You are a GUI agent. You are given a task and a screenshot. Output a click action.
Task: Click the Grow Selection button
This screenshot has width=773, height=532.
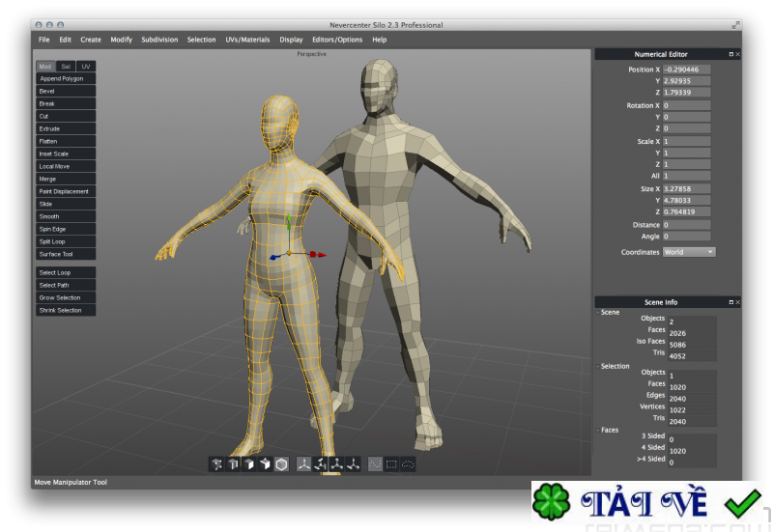[66, 297]
